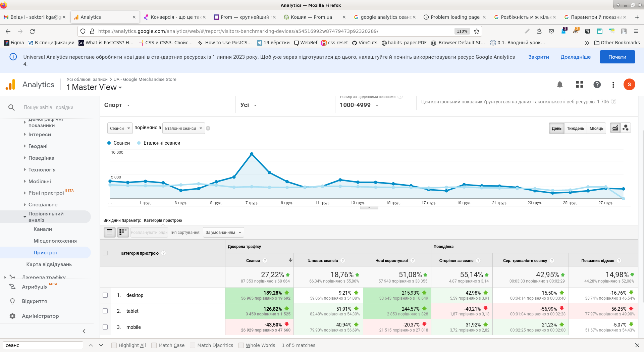The image size is (644, 352).
Task: Click the 7 груд. peak data point
Action: point(252,154)
